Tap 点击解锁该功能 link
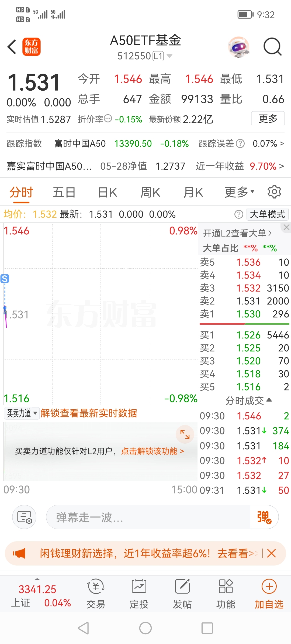 click(153, 451)
